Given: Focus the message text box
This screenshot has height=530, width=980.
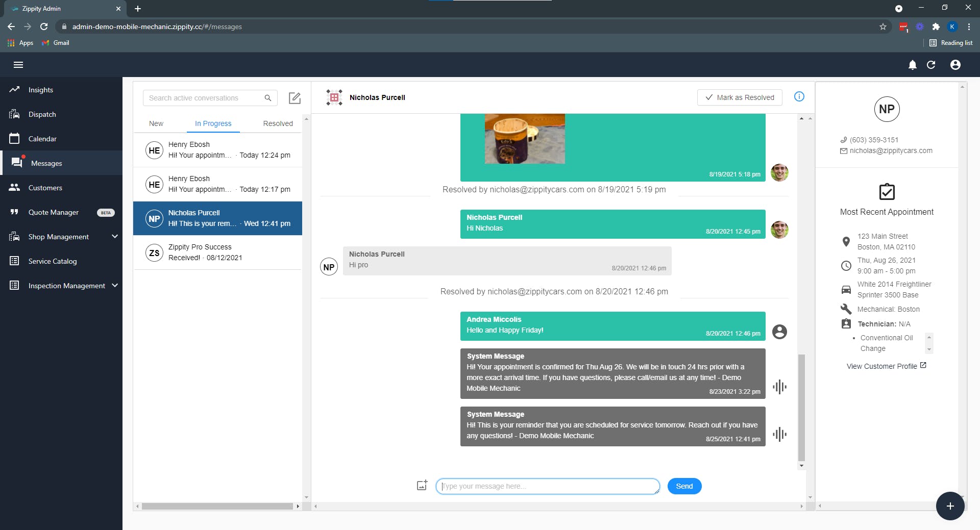Looking at the screenshot, I should click(x=547, y=486).
